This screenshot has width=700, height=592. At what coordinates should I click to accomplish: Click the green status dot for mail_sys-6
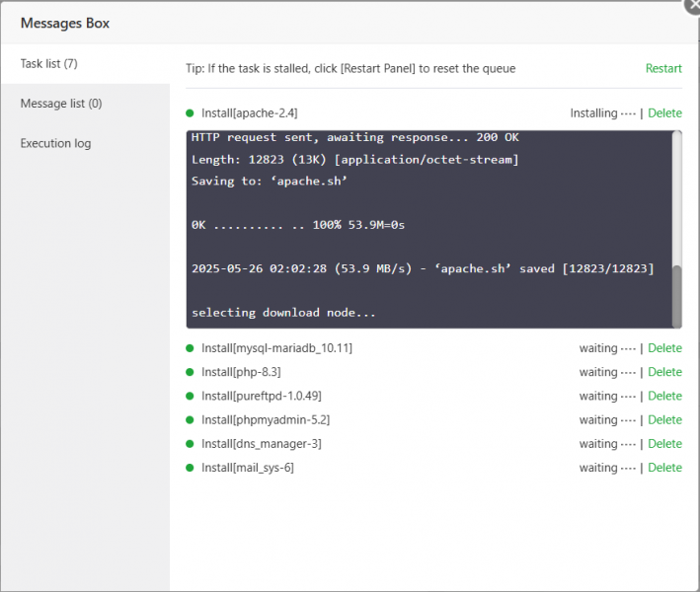pyautogui.click(x=190, y=468)
